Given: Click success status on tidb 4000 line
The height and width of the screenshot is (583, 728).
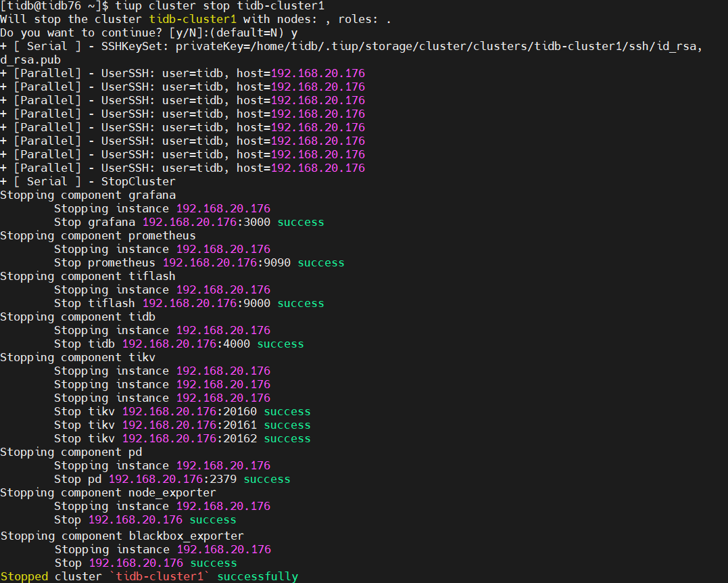Looking at the screenshot, I should [x=281, y=344].
